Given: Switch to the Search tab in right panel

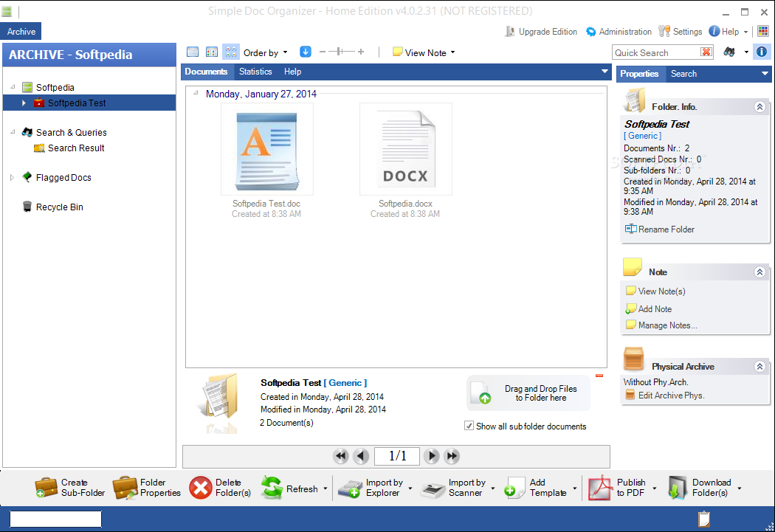Looking at the screenshot, I should [x=683, y=74].
